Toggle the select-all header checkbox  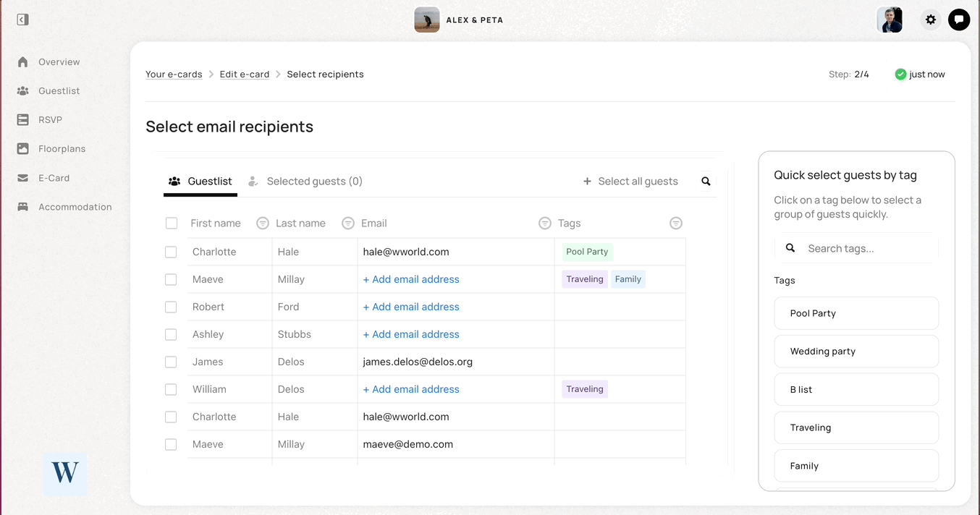172,224
